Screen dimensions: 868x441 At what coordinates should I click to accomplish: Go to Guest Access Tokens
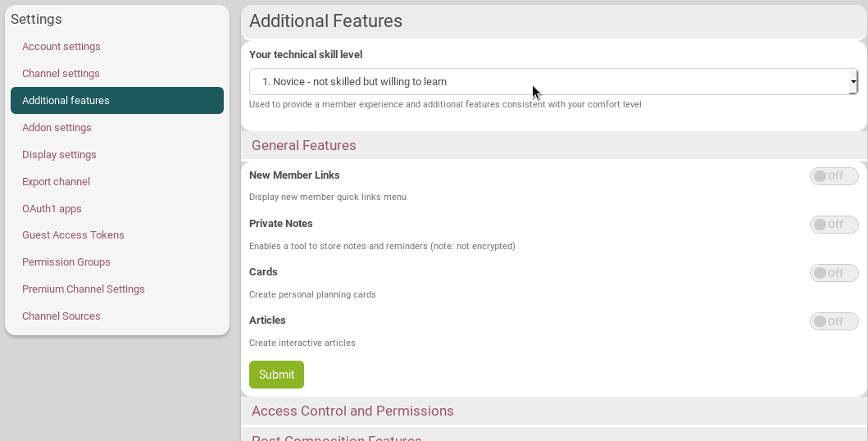click(x=73, y=235)
